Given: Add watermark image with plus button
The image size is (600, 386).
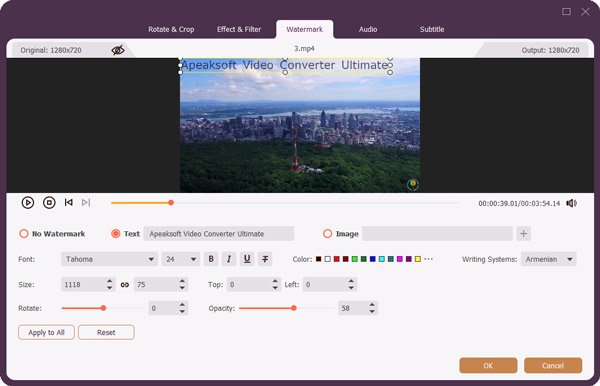Looking at the screenshot, I should 523,233.
